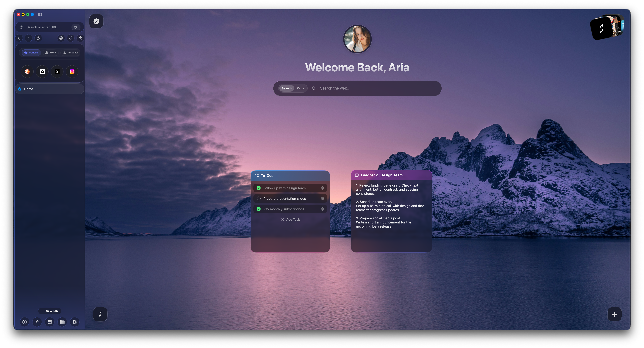The height and width of the screenshot is (348, 644).
Task: Switch to the Work workspace
Action: click(x=50, y=53)
